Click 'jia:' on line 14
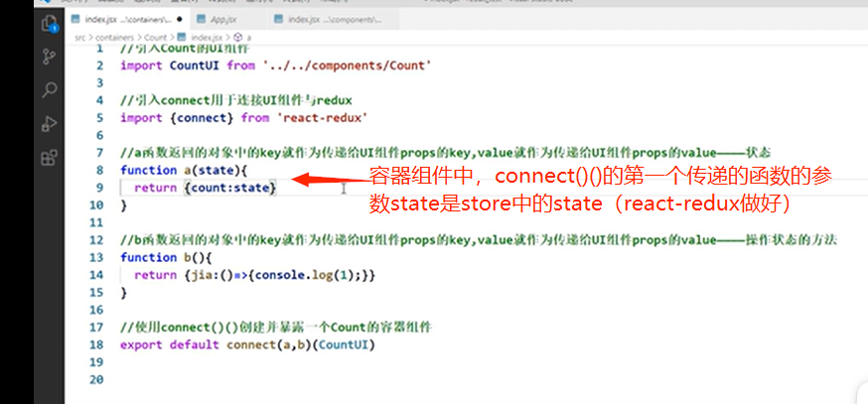This screenshot has width=868, height=404. 205,275
